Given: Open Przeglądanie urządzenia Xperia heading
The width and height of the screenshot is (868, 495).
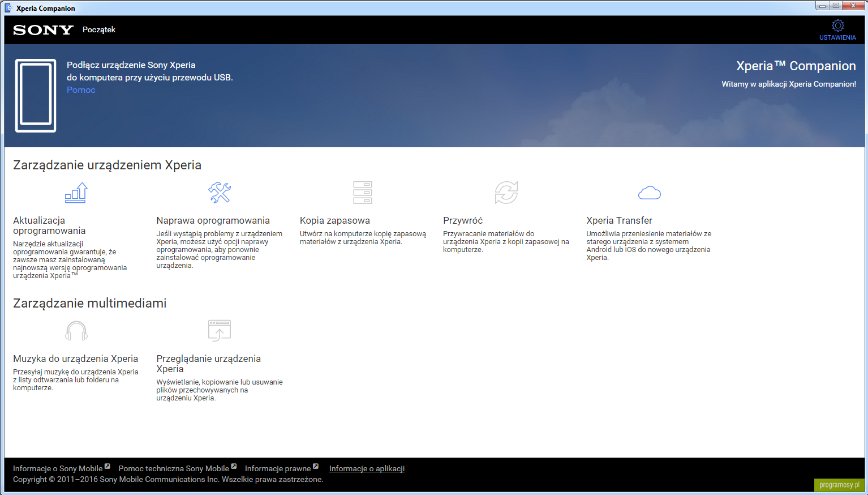Looking at the screenshot, I should (x=208, y=364).
